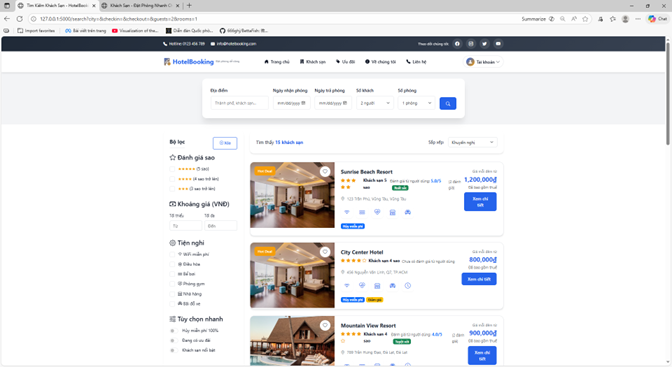Click Xem chi tiết for Mountain View Resort
672x367 pixels.
482,355
